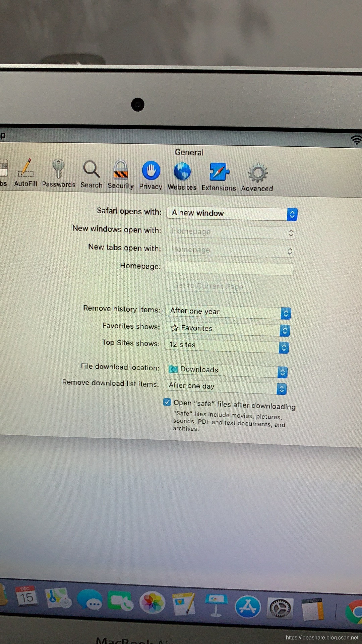Select the Websites globe pane
Viewport: 362px width, 644px height.
pos(182,176)
